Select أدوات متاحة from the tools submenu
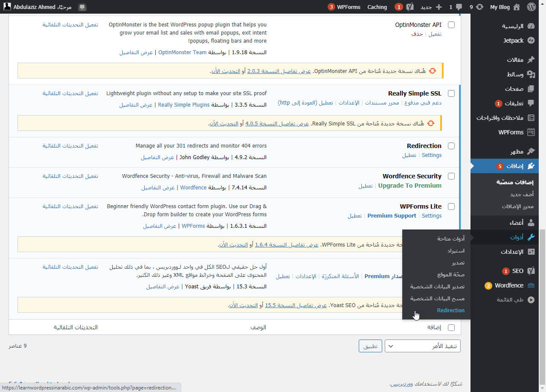The width and height of the screenshot is (546, 392). [x=451, y=238]
